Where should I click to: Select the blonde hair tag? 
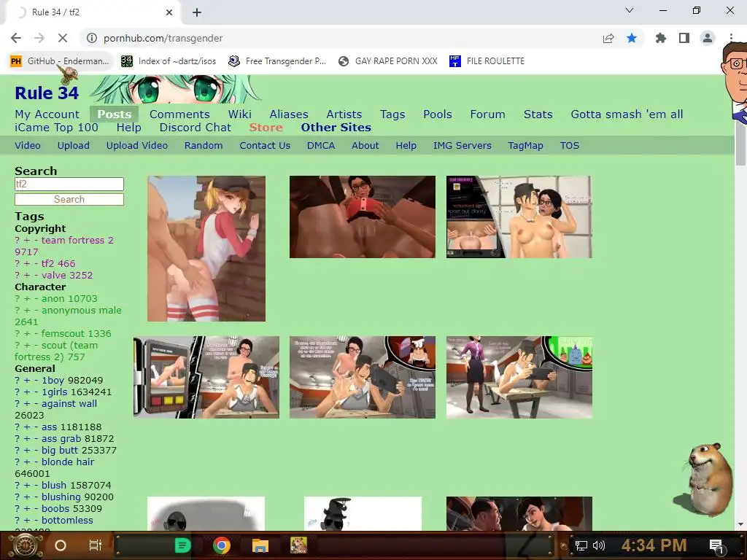68,462
